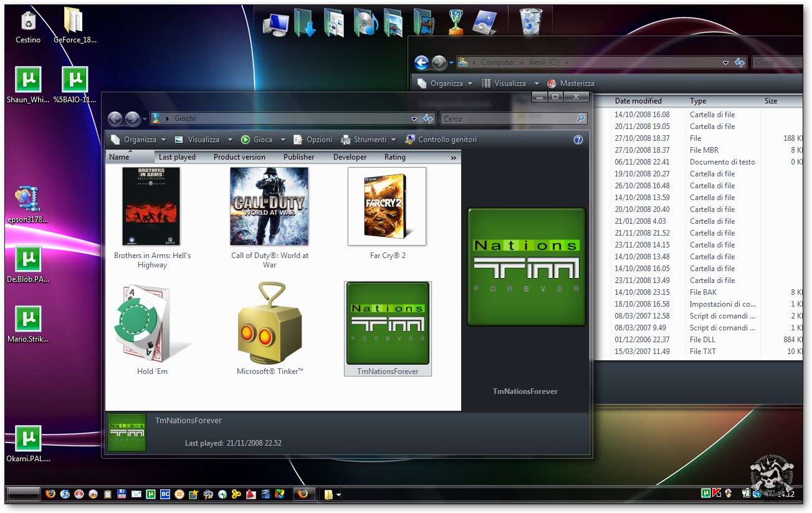Click the Gioca play button
The height and width of the screenshot is (513, 812).
257,140
